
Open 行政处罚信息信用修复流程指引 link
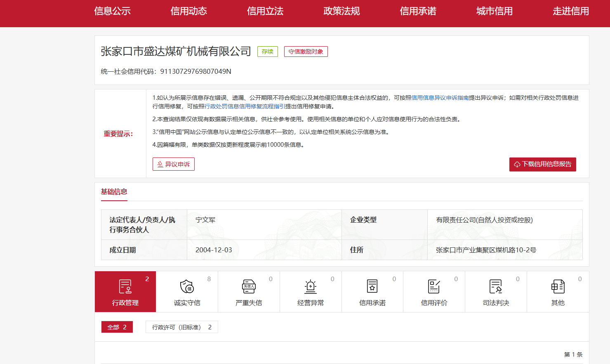coord(245,106)
